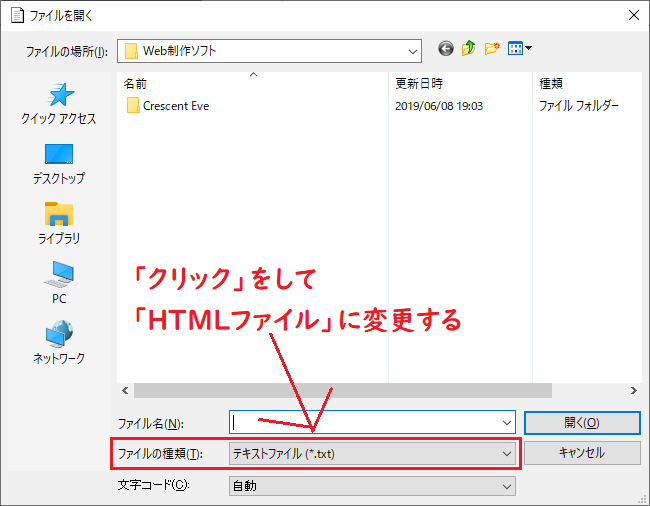This screenshot has height=506, width=650.
Task: Open Quick Access in sidebar
Action: click(59, 104)
